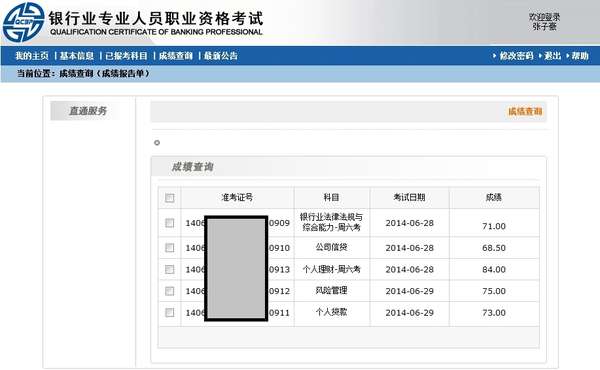The width and height of the screenshot is (600, 370).
Task: Check the 公司信贷 row checkbox
Action: click(x=170, y=248)
